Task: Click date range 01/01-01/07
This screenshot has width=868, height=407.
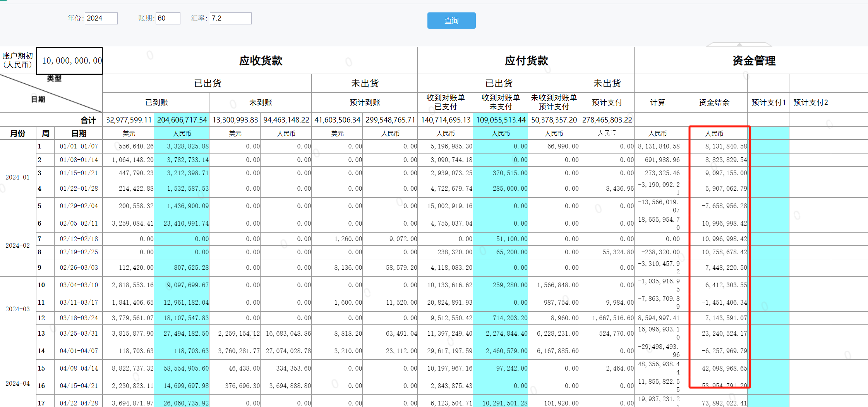Action: [79, 147]
